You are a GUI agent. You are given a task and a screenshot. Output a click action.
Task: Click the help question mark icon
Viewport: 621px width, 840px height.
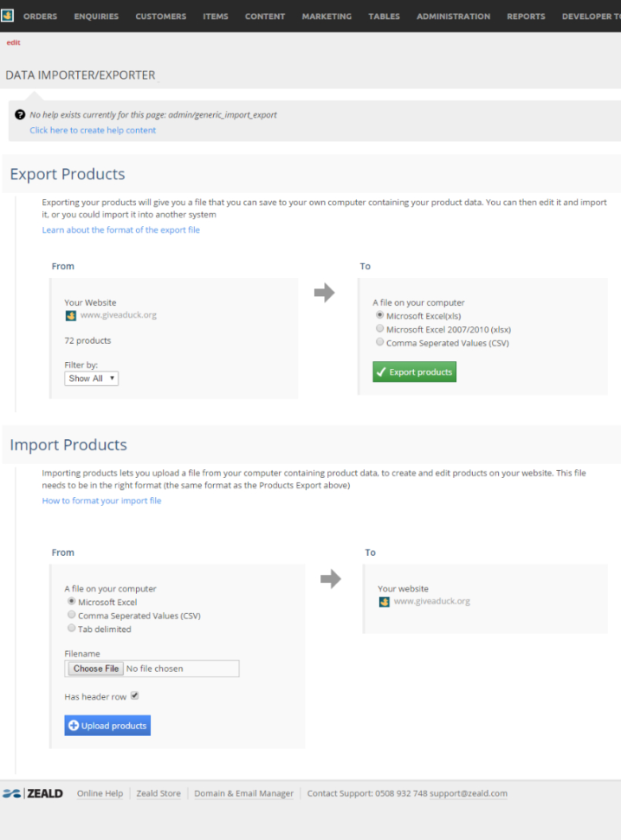19,114
